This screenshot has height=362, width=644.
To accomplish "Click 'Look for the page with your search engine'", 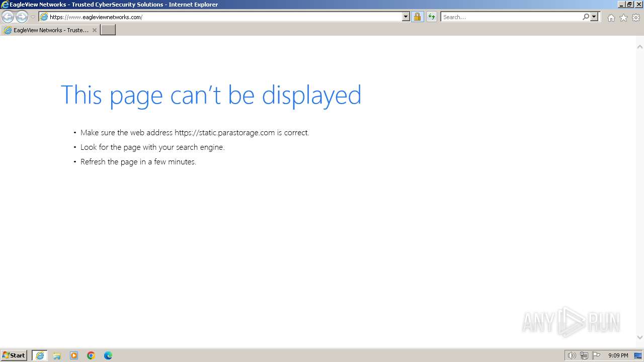I will 152,147.
